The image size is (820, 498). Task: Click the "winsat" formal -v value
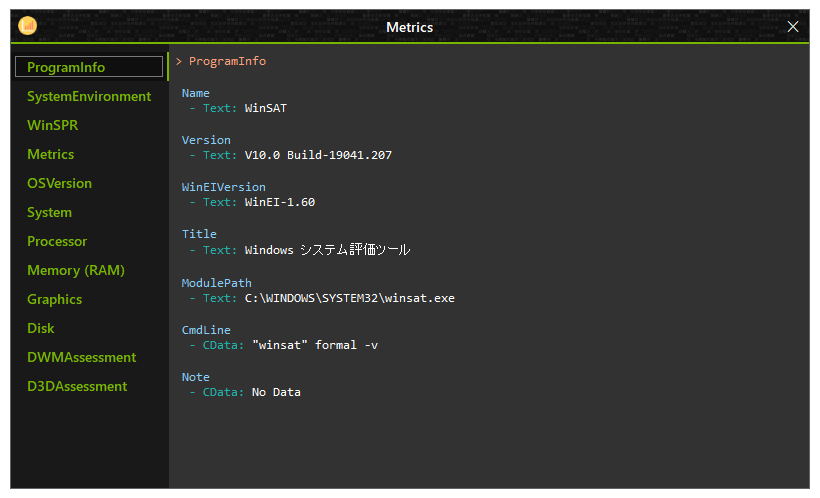315,345
